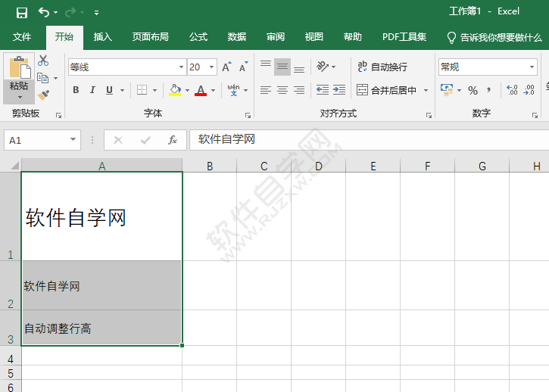Toggle 自动换行 wrap text
The height and width of the screenshot is (392, 549).
[382, 67]
